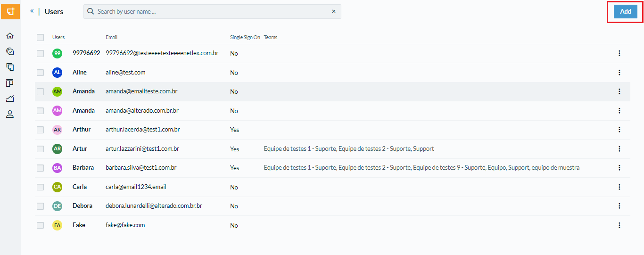Open the dashboard gauge icon in sidebar
644x255 pixels.
10,51
